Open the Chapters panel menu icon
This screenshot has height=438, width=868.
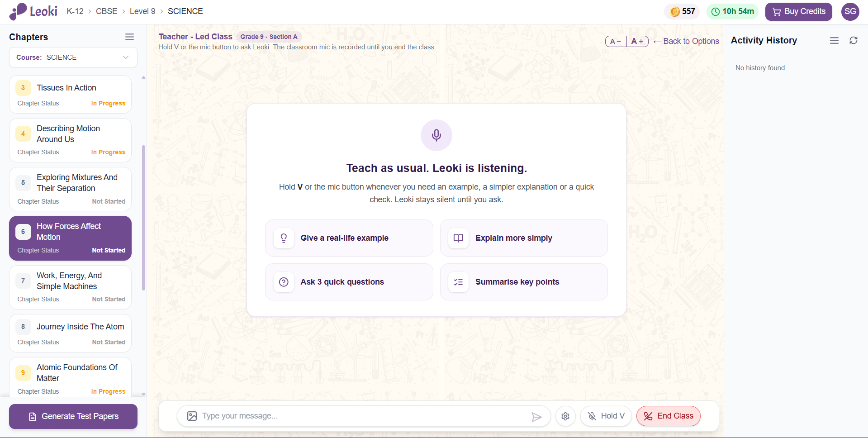[129, 37]
